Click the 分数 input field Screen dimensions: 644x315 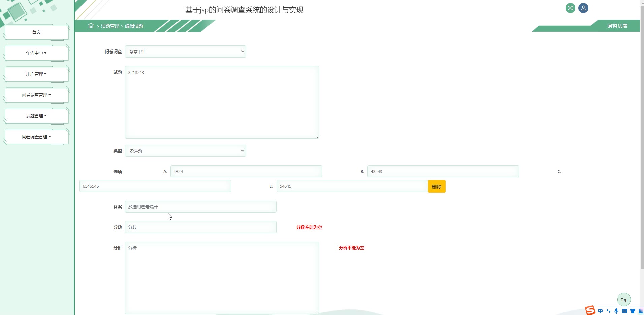click(201, 227)
